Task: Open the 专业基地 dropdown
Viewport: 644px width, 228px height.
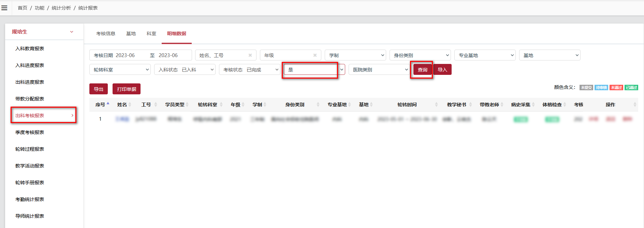Action: click(485, 55)
